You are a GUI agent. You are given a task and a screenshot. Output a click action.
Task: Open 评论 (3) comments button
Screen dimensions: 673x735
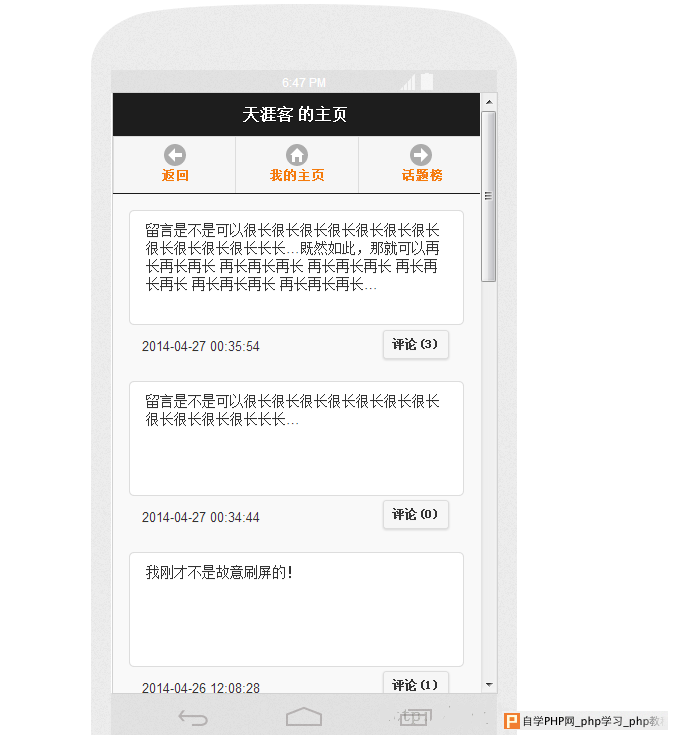click(x=416, y=345)
